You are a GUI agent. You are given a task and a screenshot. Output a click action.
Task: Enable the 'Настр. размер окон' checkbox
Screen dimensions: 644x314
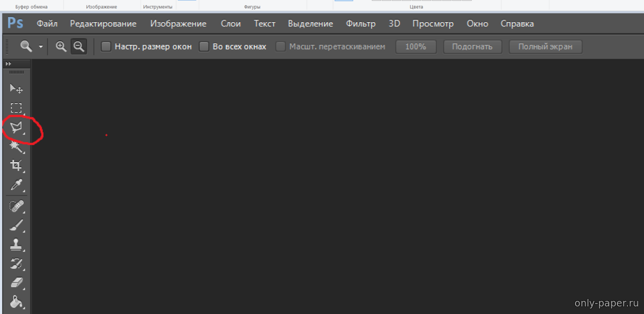pos(106,47)
